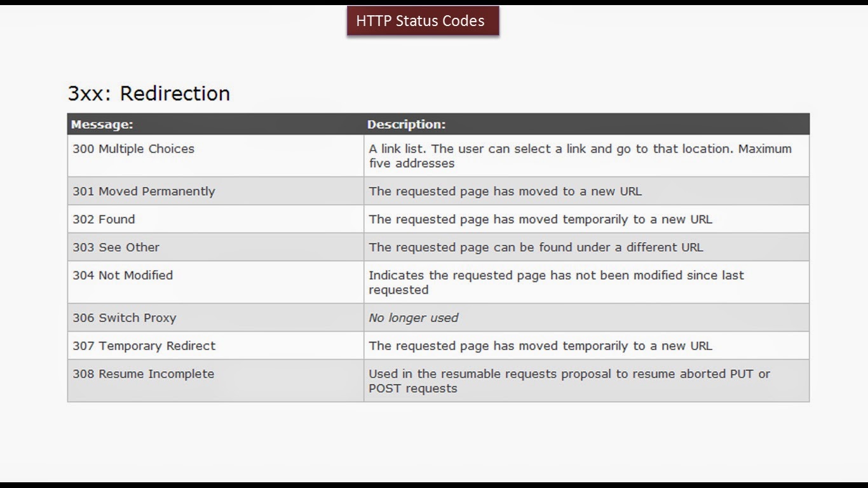Click the 'moved to a new URL' description for 301
Image resolution: width=868 pixels, height=488 pixels.
tap(505, 191)
